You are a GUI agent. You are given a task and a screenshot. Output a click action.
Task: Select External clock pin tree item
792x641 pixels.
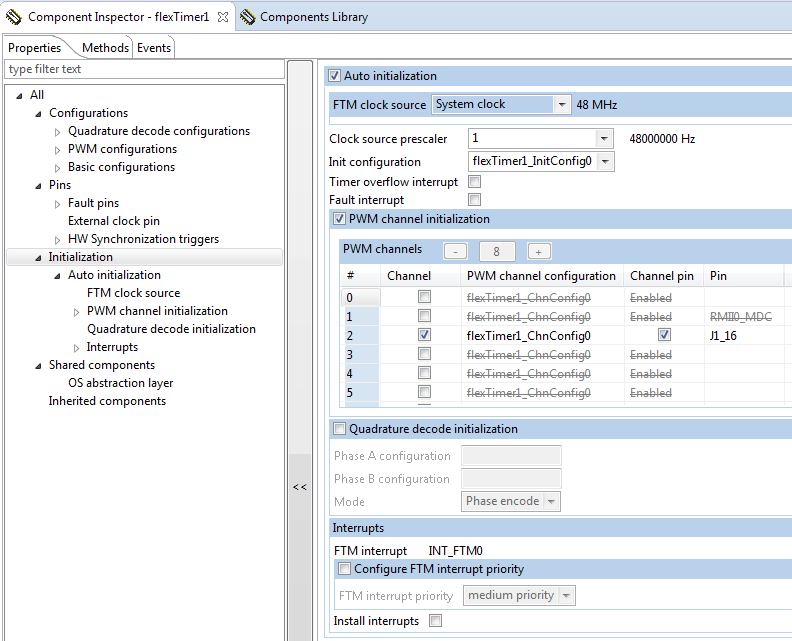point(114,221)
